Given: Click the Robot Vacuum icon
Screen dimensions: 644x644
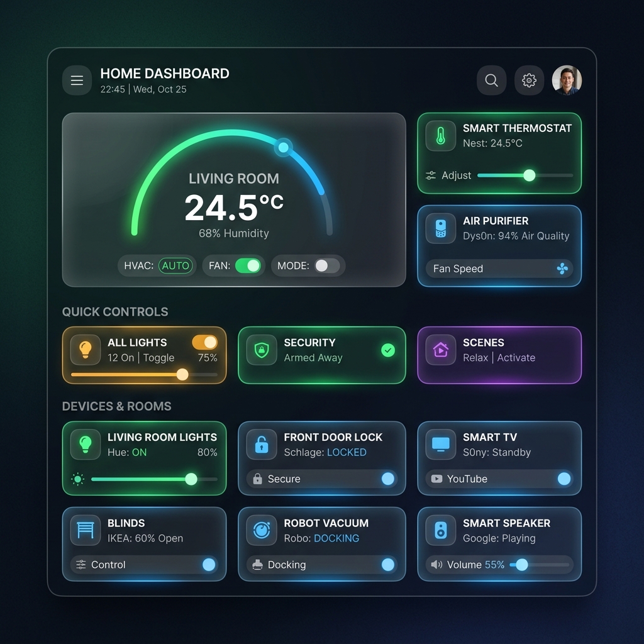Looking at the screenshot, I should pyautogui.click(x=262, y=530).
